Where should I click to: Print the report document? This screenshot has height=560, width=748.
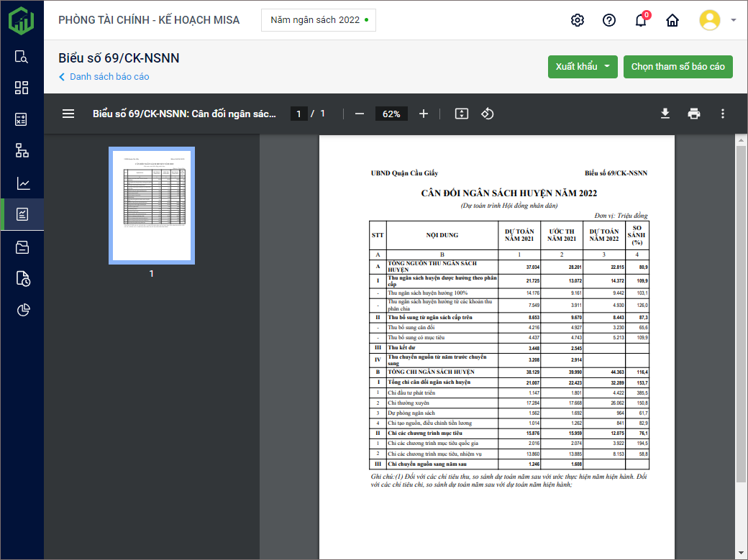pyautogui.click(x=694, y=114)
